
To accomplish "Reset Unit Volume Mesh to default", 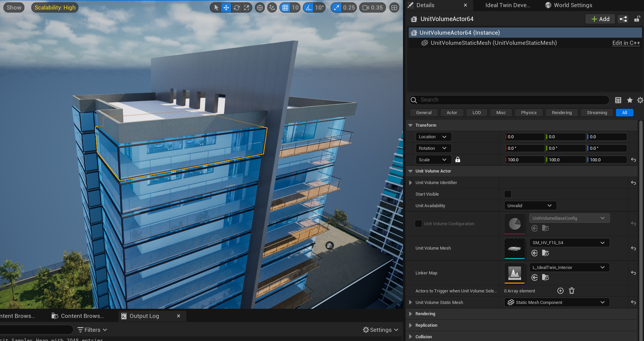I will point(633,248).
